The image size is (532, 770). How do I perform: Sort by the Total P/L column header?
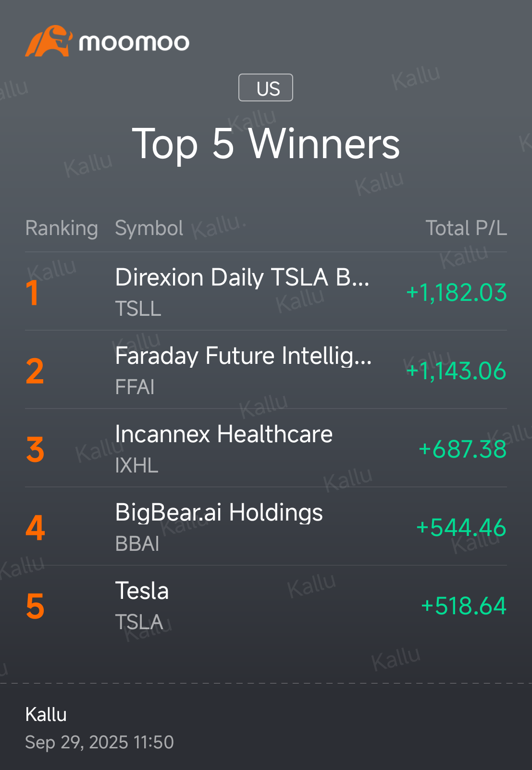(466, 228)
